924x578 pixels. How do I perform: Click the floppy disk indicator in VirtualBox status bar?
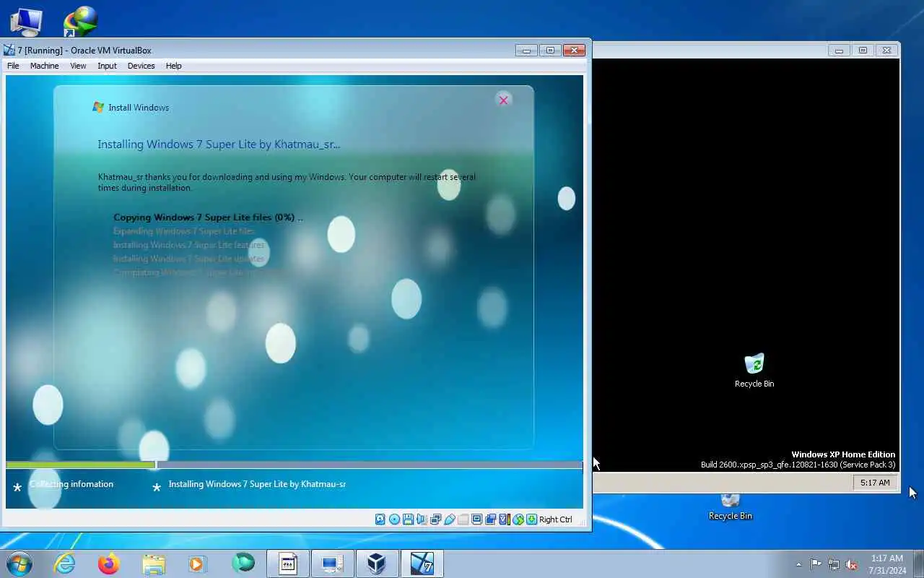pyautogui.click(x=408, y=519)
